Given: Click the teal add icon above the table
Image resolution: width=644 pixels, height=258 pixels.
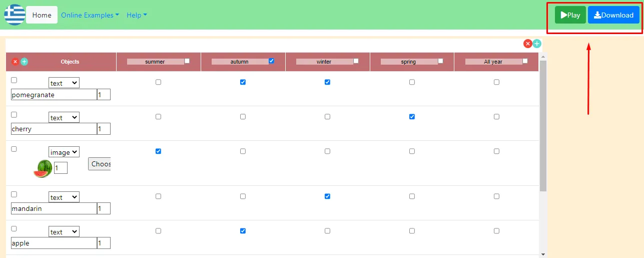Looking at the screenshot, I should (x=537, y=44).
